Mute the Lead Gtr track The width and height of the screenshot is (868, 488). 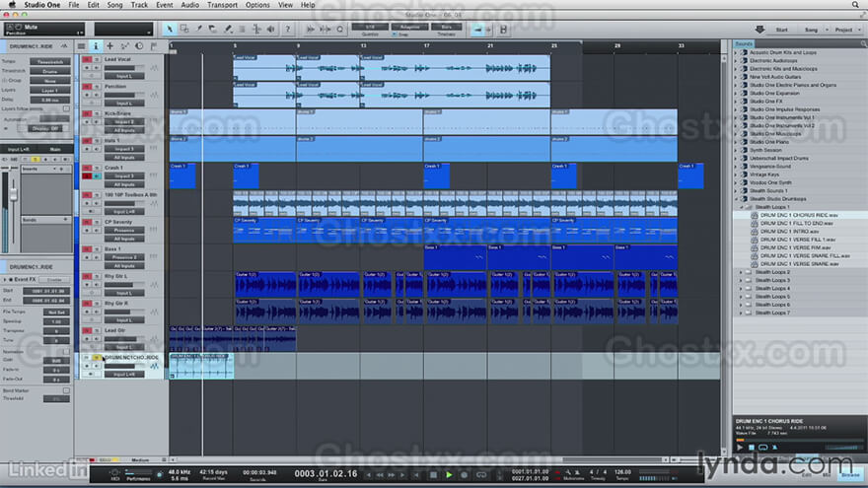click(x=87, y=330)
